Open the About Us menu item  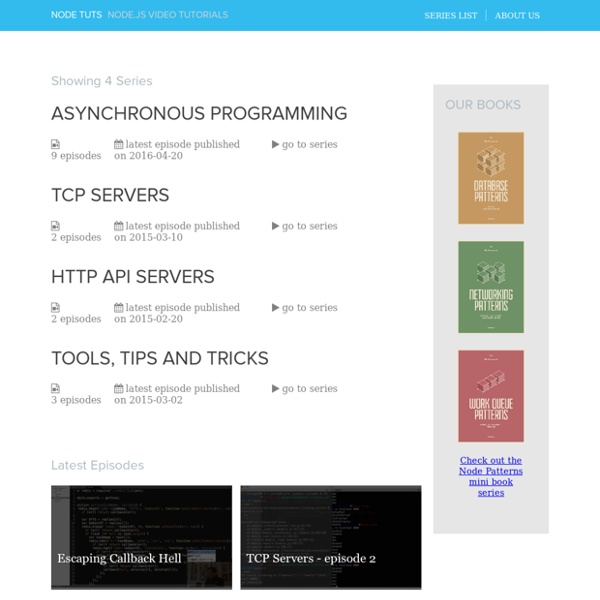pyautogui.click(x=517, y=15)
